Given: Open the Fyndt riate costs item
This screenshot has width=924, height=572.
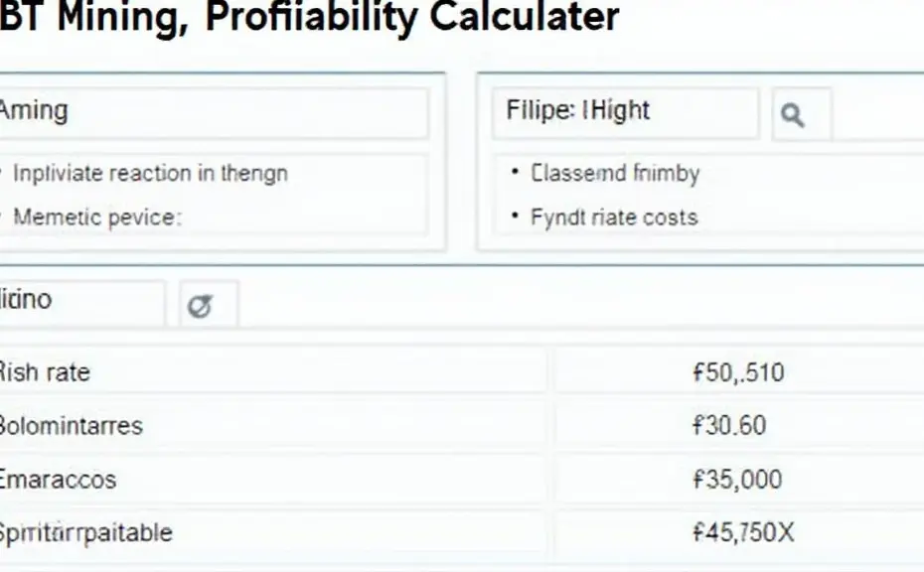Looking at the screenshot, I should (x=614, y=217).
